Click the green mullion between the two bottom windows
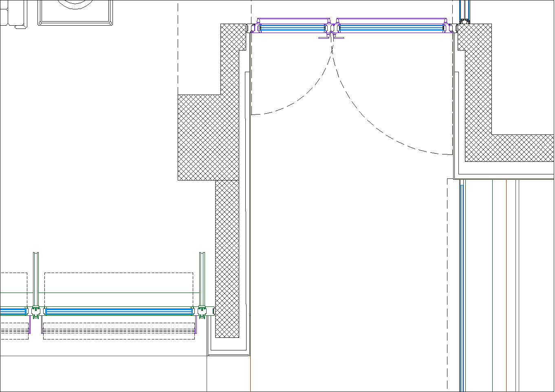 pos(36,311)
